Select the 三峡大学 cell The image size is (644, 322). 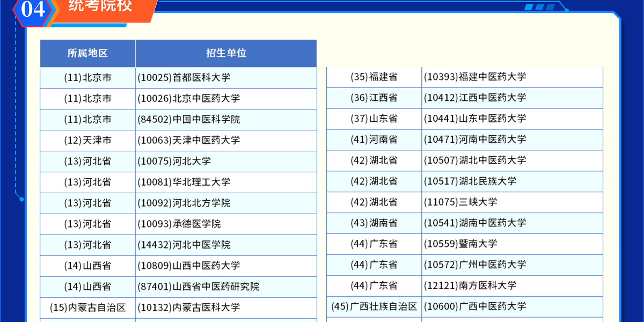pos(460,202)
